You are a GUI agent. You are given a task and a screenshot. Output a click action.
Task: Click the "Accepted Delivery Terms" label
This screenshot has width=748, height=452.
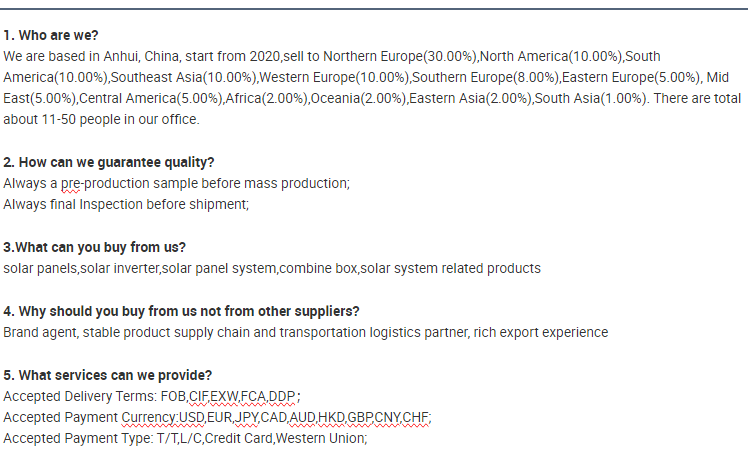click(73, 396)
